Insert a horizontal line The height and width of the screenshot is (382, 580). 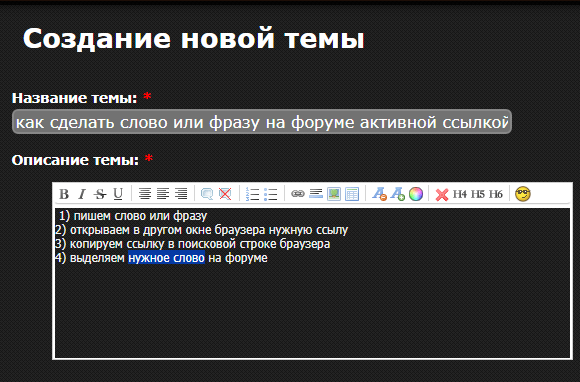point(316,193)
